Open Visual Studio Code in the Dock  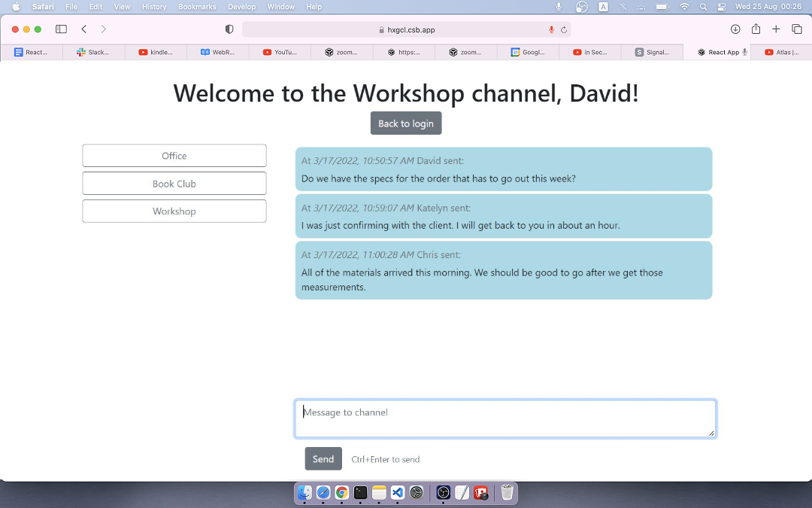[x=397, y=493]
